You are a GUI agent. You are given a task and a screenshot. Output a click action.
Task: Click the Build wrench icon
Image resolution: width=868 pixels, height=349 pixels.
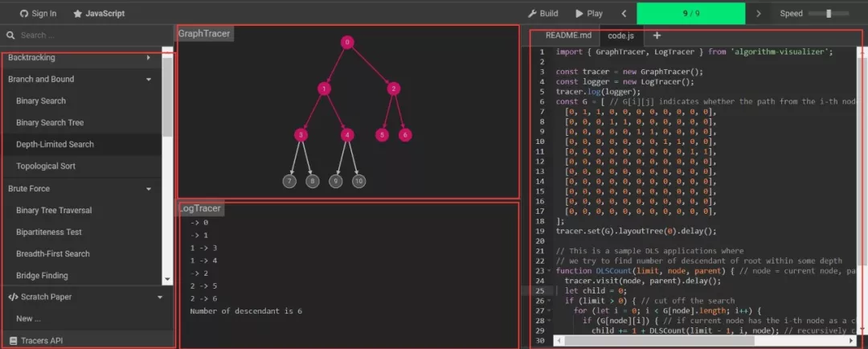[x=532, y=14]
